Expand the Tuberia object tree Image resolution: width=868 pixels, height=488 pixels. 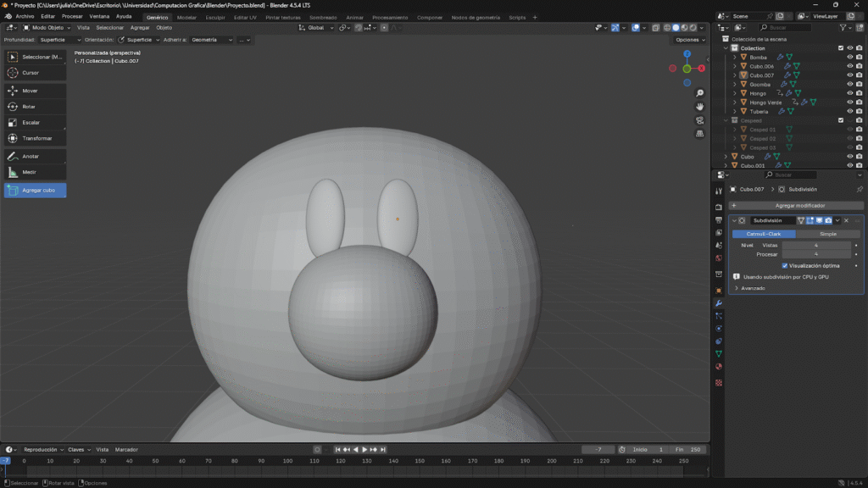pos(735,111)
